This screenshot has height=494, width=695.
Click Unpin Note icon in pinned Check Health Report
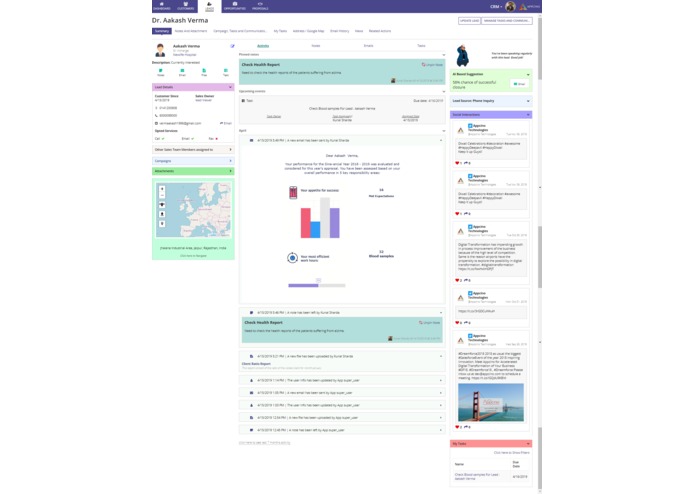(423, 65)
